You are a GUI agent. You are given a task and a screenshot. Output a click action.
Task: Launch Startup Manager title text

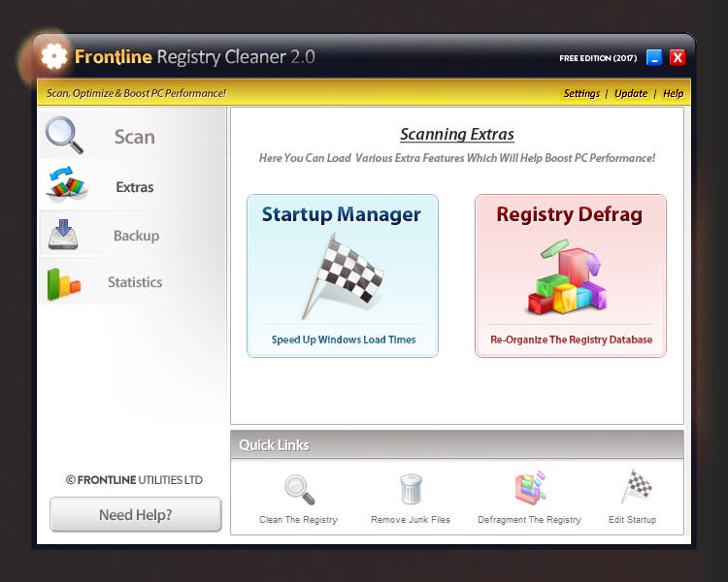pos(342,214)
